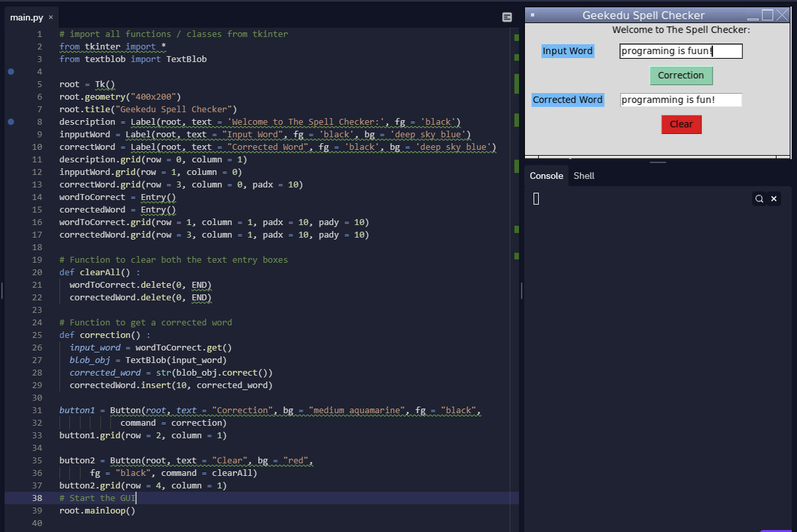797x532 pixels.
Task: Click 'button1.grid(row = 2, column = 1)' line
Action: pyautogui.click(x=143, y=435)
